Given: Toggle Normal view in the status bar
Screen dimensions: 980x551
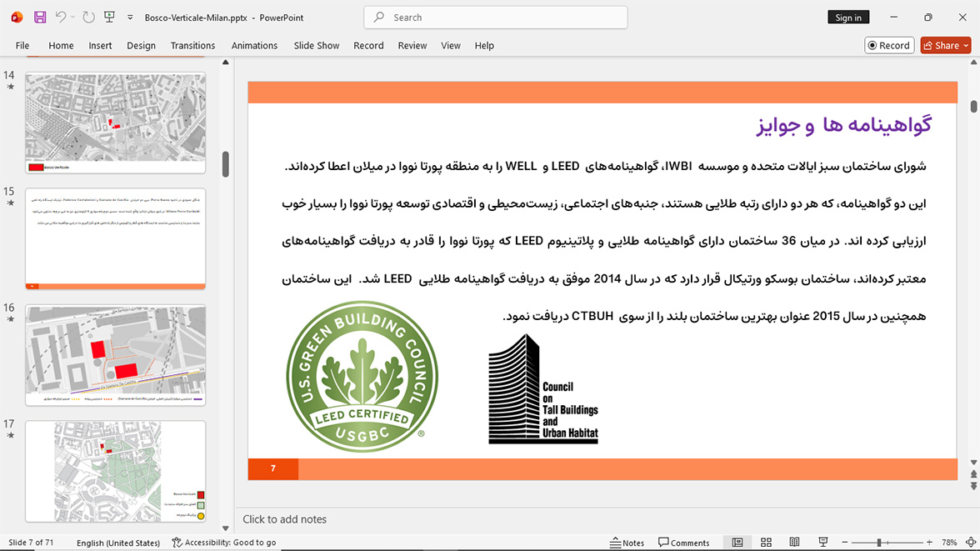Looking at the screenshot, I should 737,542.
